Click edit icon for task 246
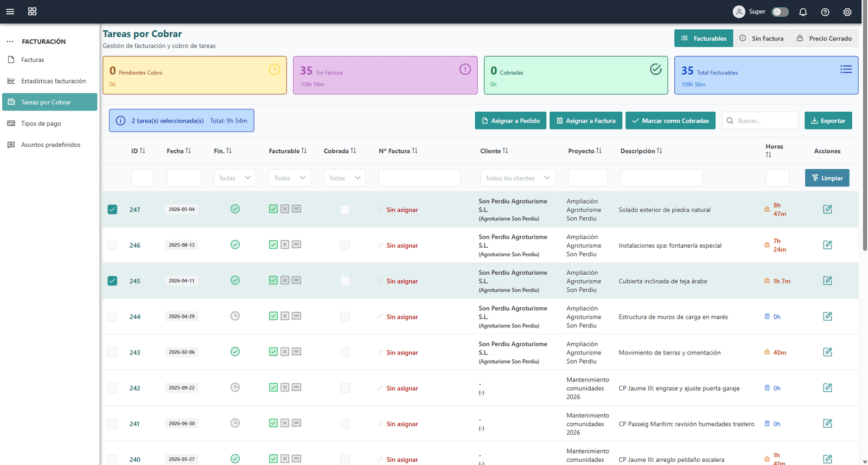 827,245
